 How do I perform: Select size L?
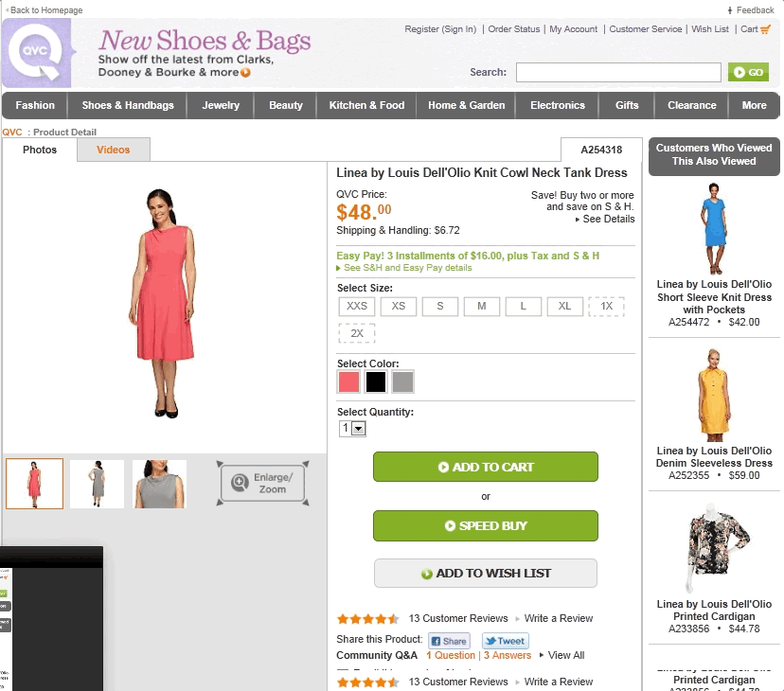[523, 306]
